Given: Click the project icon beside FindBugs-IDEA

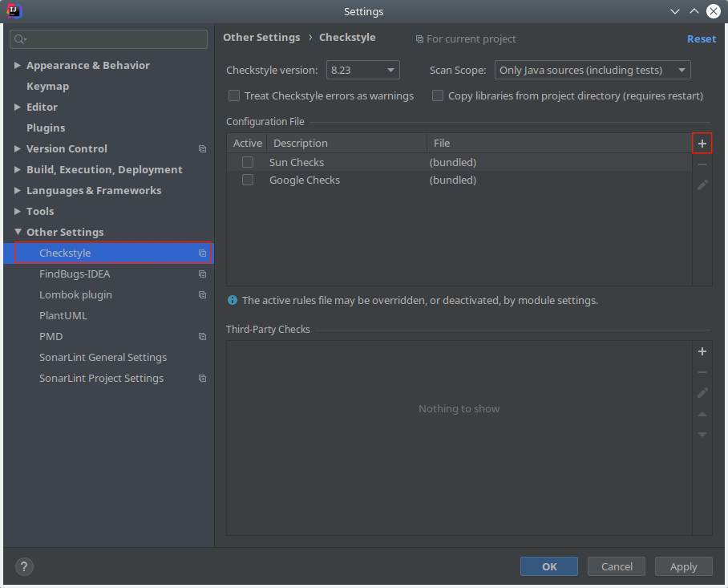Looking at the screenshot, I should [202, 274].
